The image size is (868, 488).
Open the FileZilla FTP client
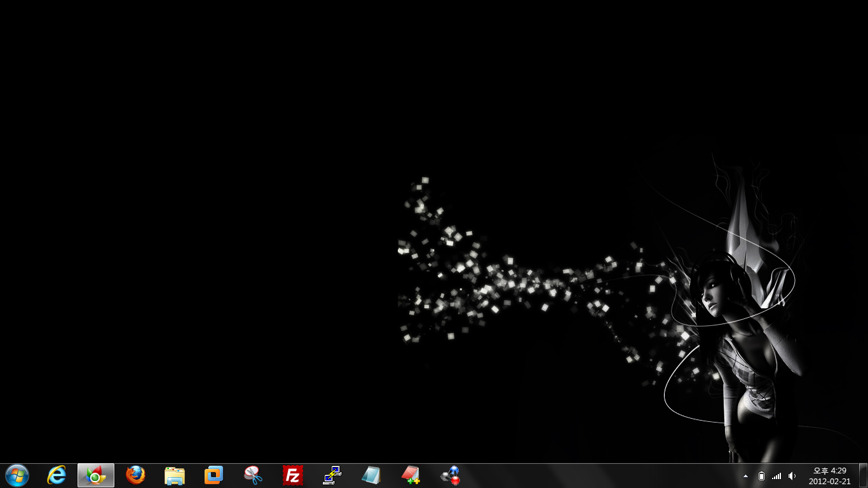(293, 475)
